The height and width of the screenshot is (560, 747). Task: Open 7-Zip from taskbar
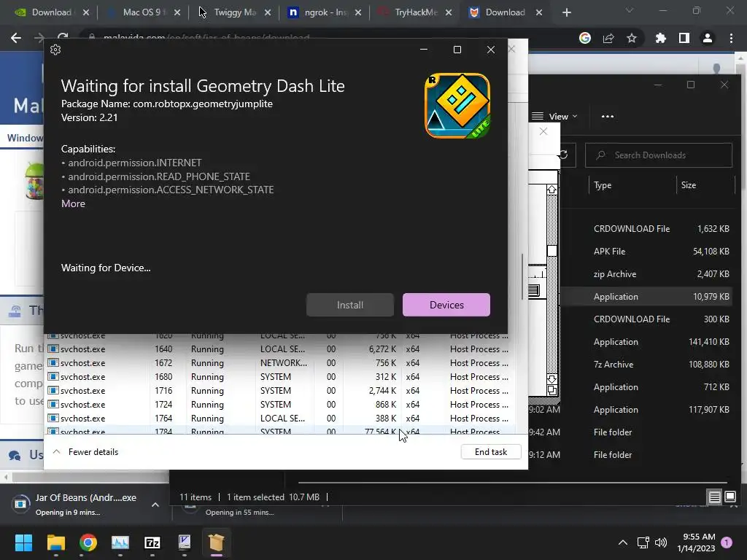click(x=152, y=542)
